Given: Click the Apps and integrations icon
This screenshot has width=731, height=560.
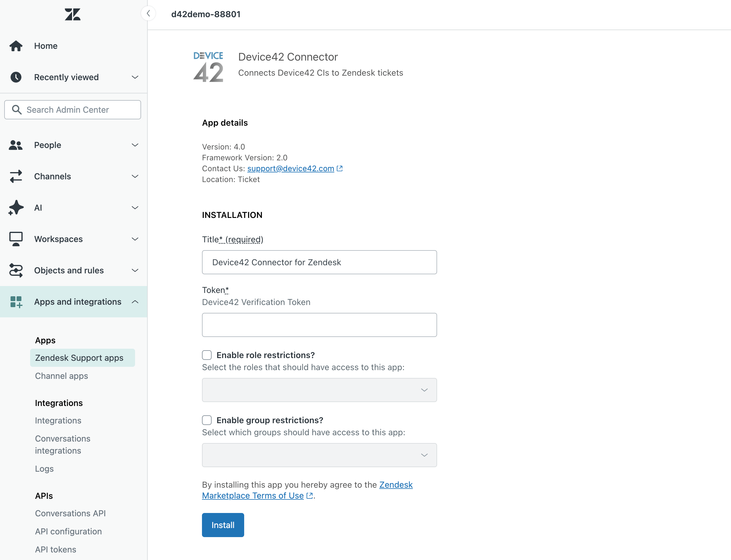Looking at the screenshot, I should (16, 302).
